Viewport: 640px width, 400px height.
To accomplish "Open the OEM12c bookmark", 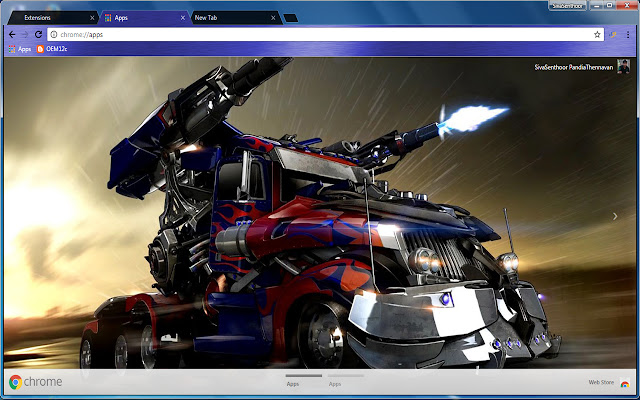I will click(52, 49).
